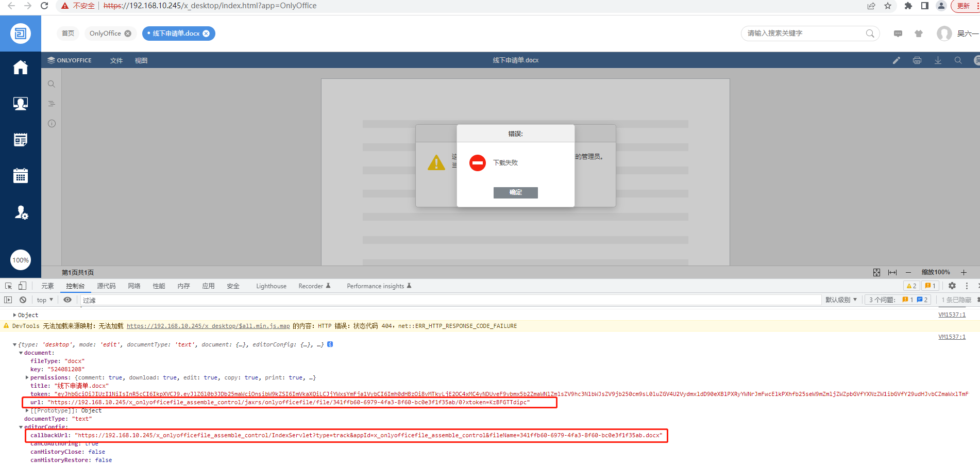Click the 缩放100% zoom level label
The width and height of the screenshot is (980, 463).
pos(936,272)
